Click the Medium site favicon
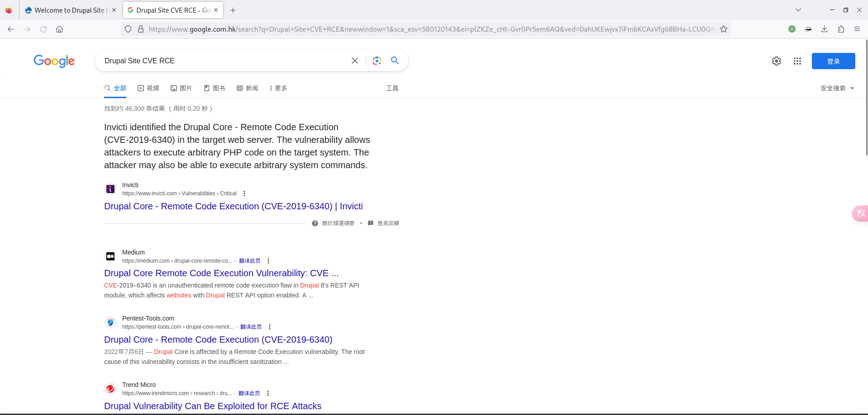The width and height of the screenshot is (868, 415). pos(110,256)
